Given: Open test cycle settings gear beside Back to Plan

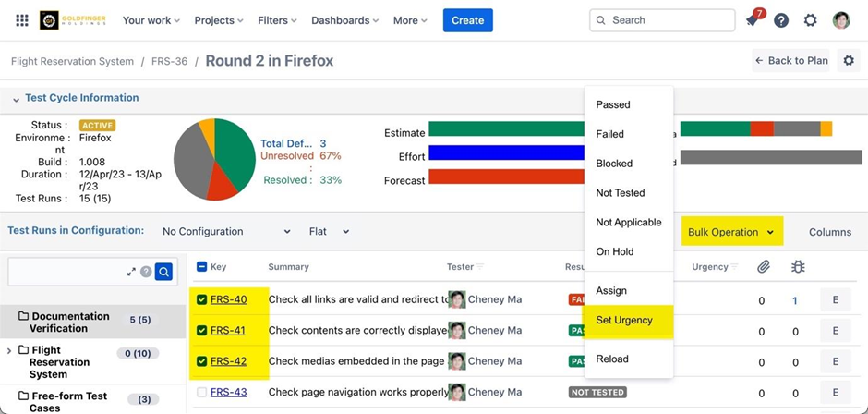Looking at the screenshot, I should pyautogui.click(x=849, y=61).
